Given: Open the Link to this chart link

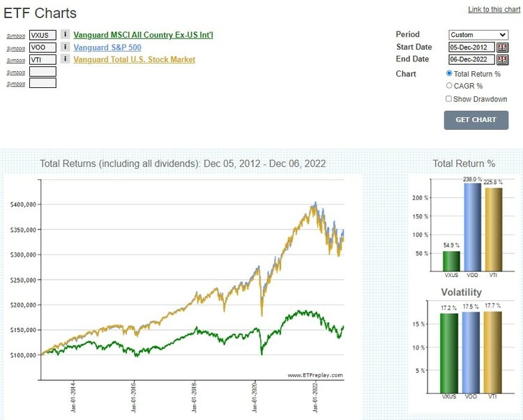Looking at the screenshot, I should [495, 9].
